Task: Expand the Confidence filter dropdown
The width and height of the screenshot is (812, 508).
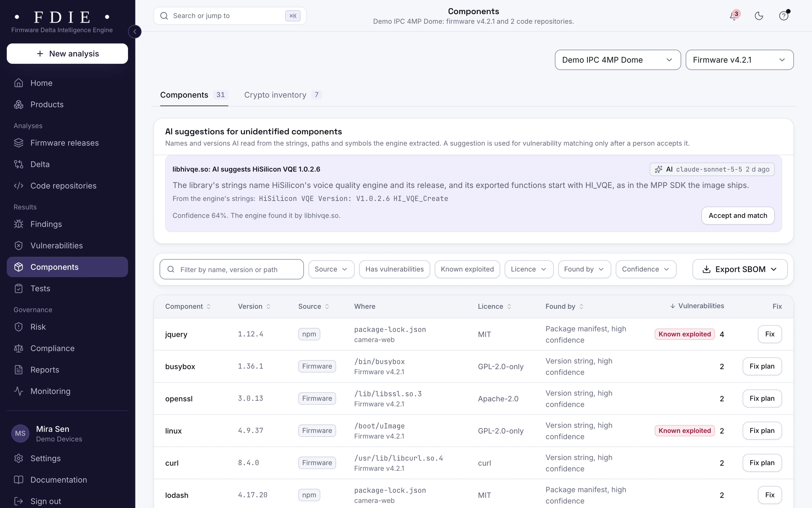Action: pos(646,269)
